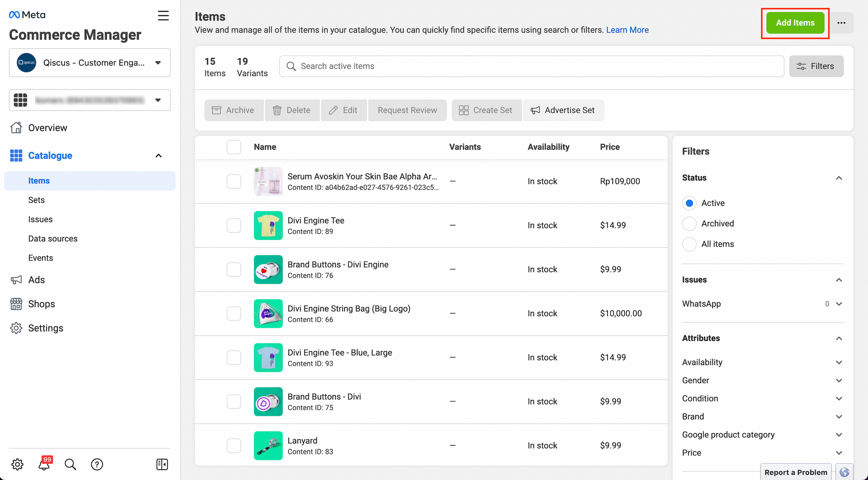Go to Data sources in sidebar
Viewport: 868px width, 480px height.
point(53,239)
